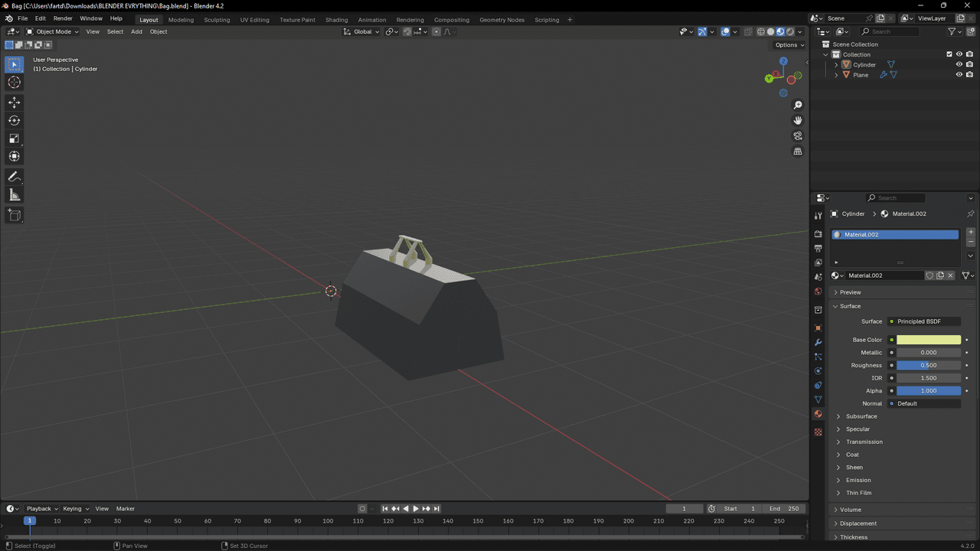Hide the Plane object with eye icon

point(959,75)
